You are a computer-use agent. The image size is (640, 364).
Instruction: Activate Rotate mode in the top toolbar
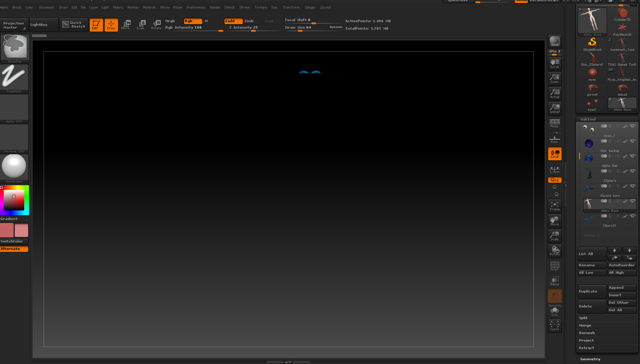[x=156, y=25]
